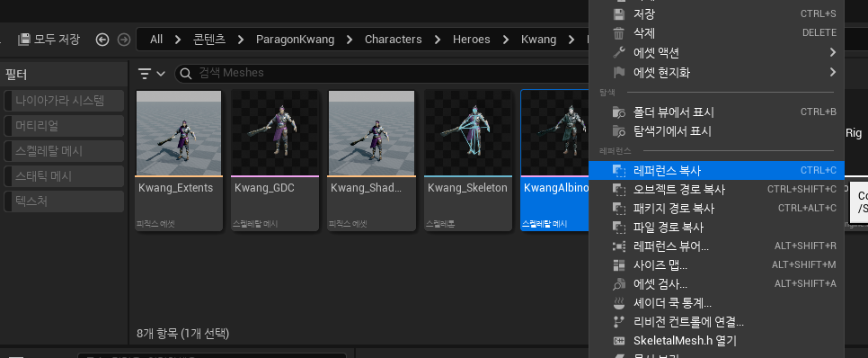The width and height of the screenshot is (868, 358).
Task: Click the icon beside 패키지 경로 복사
Action: point(619,209)
